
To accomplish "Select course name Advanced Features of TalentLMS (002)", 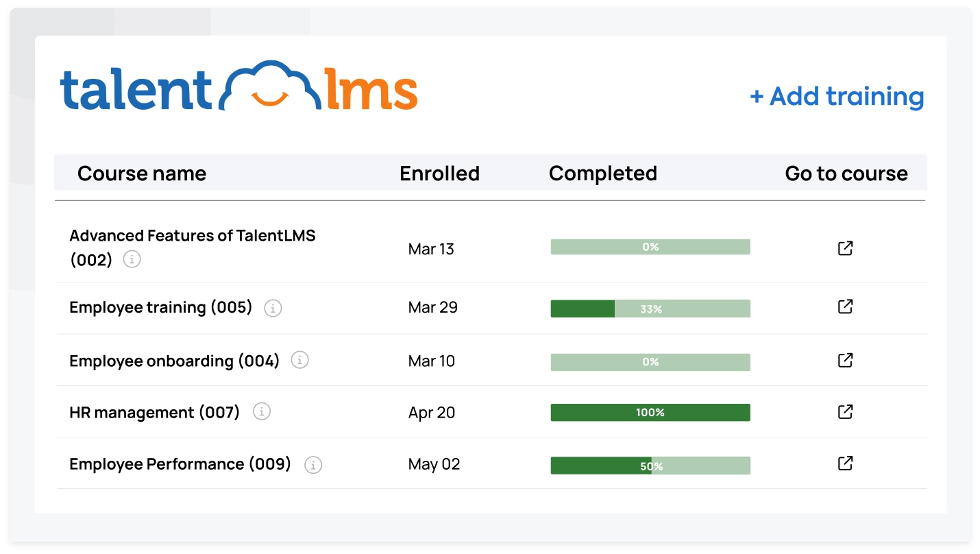I will tap(193, 248).
